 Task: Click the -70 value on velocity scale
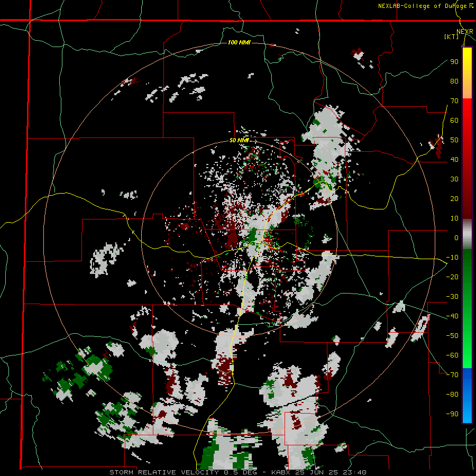point(452,374)
